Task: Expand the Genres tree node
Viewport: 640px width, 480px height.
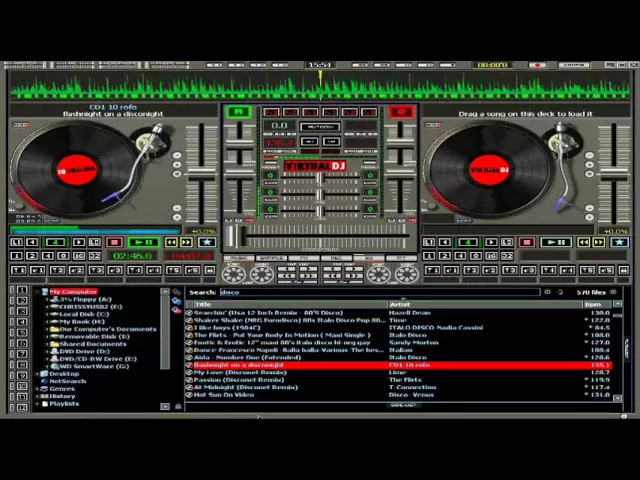Action: pos(37,389)
